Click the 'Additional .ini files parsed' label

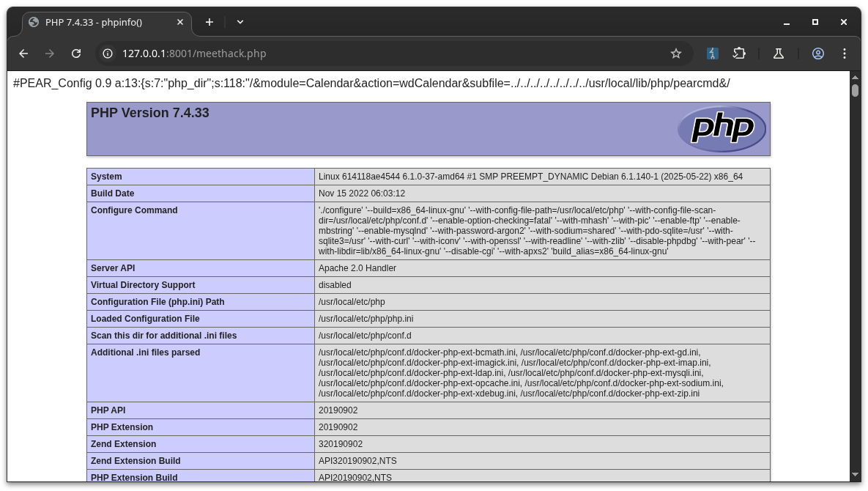click(x=146, y=352)
